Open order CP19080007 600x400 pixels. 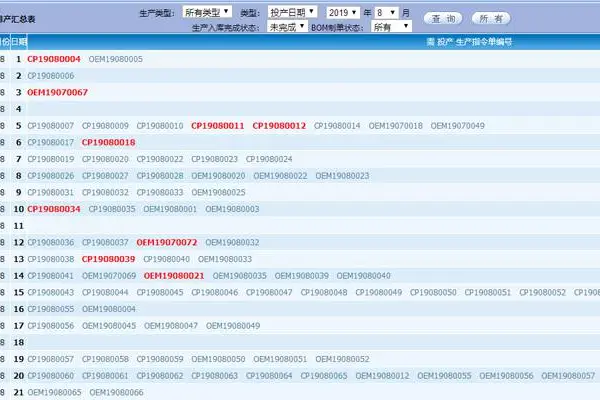pos(51,126)
